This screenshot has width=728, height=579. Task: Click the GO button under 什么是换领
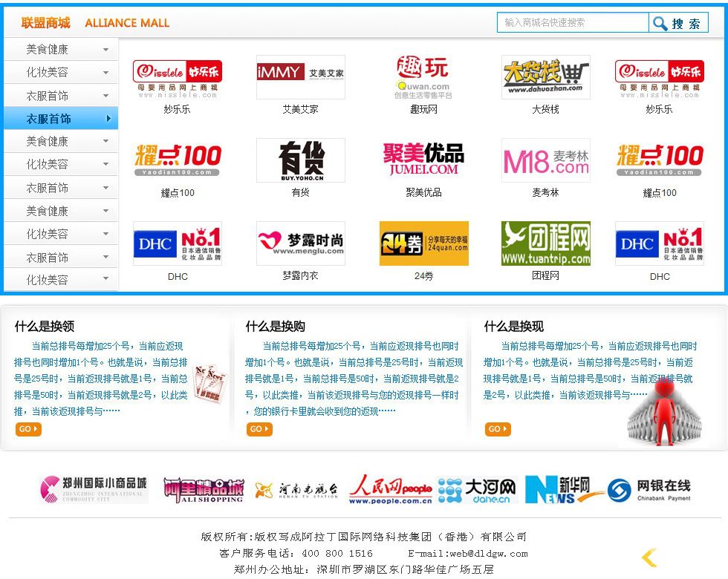[28, 429]
